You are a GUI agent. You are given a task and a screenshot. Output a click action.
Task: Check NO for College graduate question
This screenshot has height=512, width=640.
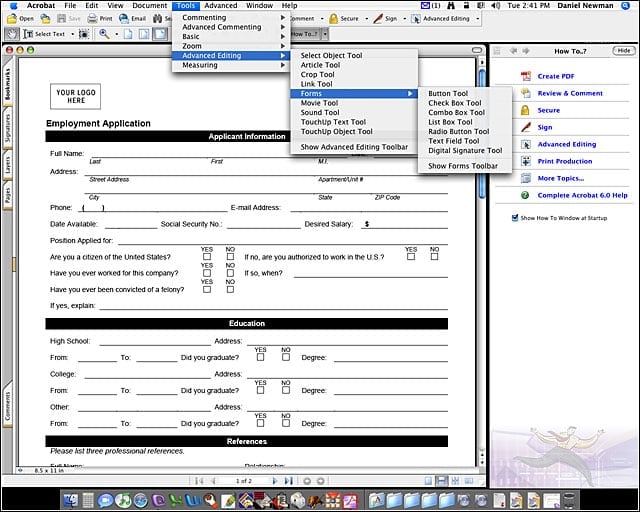point(286,390)
